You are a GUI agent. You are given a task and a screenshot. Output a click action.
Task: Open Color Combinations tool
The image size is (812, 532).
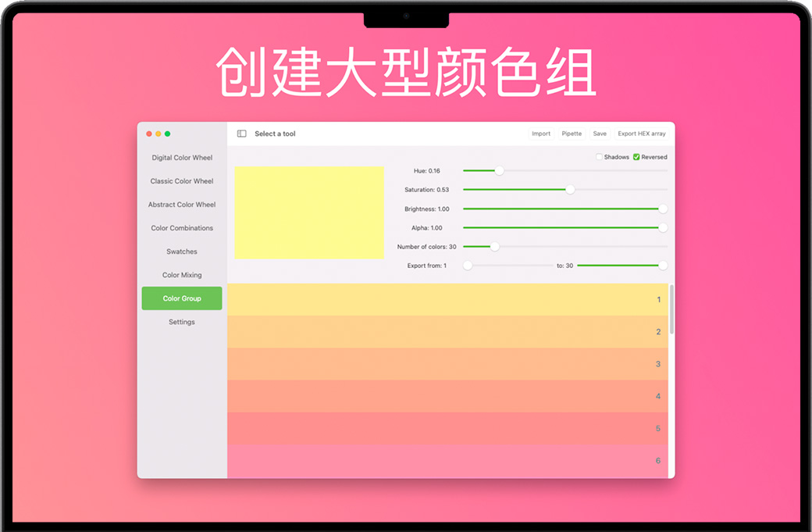pos(182,228)
